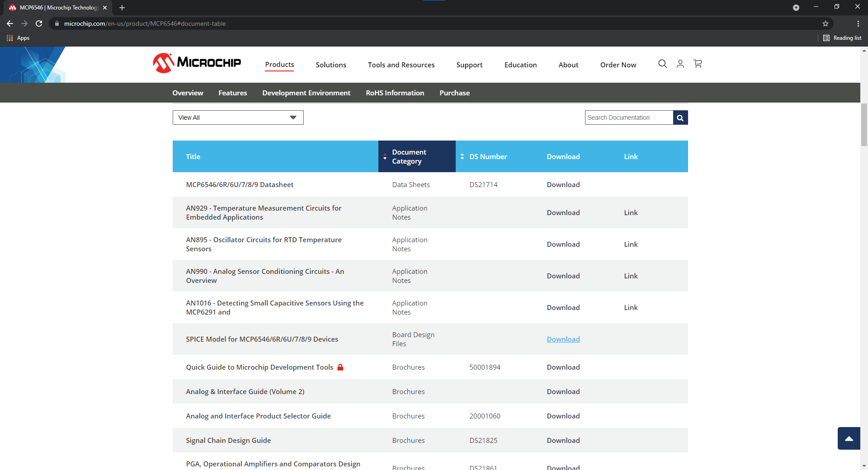868x470 pixels.
Task: Open the Reading list
Action: (x=842, y=38)
